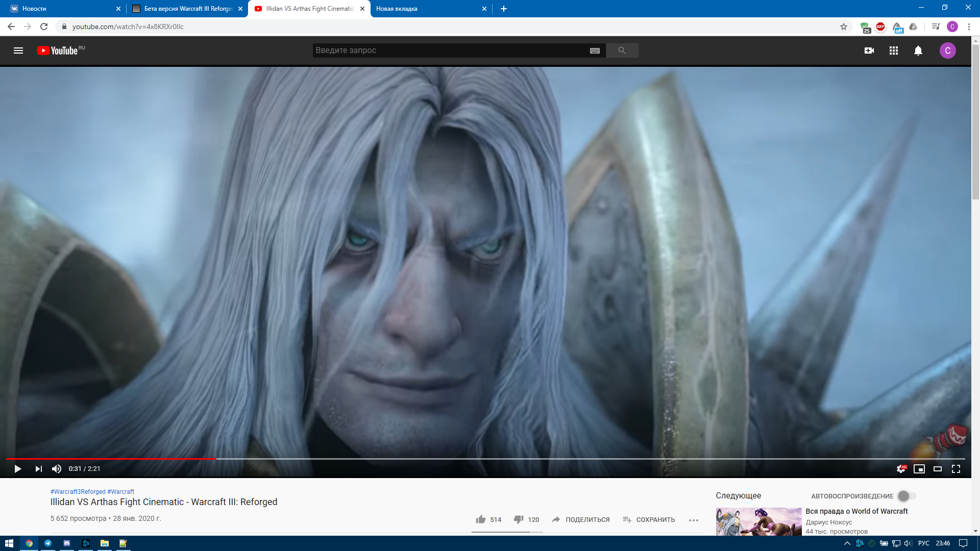Open a new browser tab
The image size is (980, 551).
click(x=504, y=9)
